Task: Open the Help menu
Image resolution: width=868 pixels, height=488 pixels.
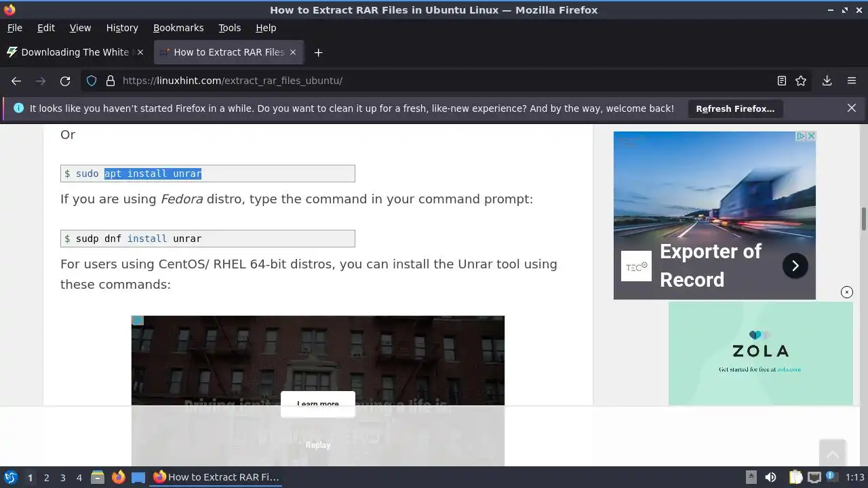Action: (x=266, y=28)
